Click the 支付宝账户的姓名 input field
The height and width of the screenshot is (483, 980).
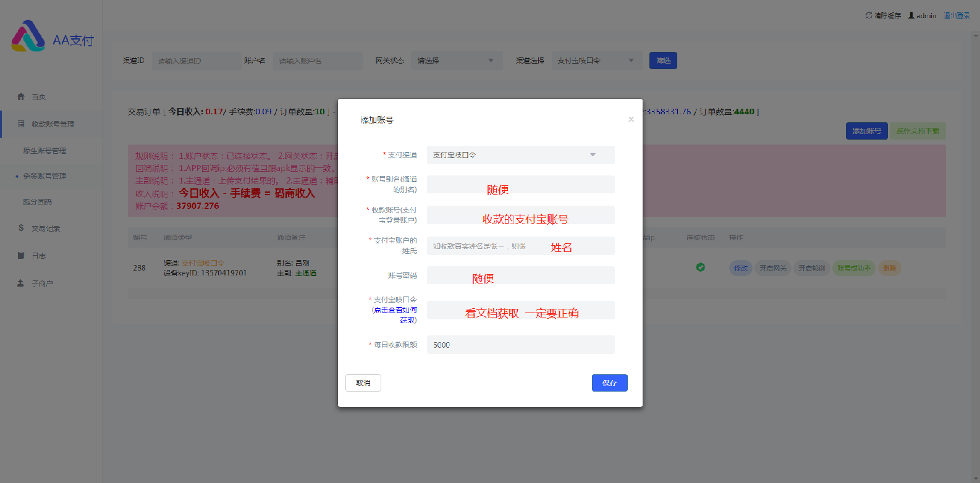coord(520,246)
